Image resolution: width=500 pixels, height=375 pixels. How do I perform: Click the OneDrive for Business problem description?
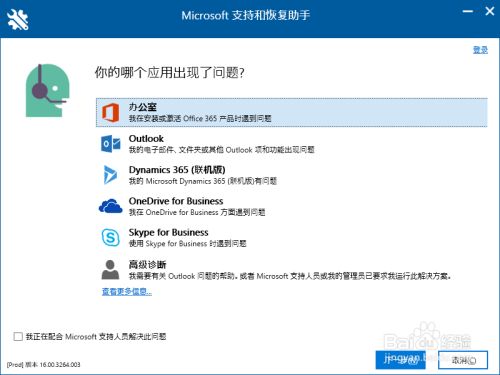[197, 212]
